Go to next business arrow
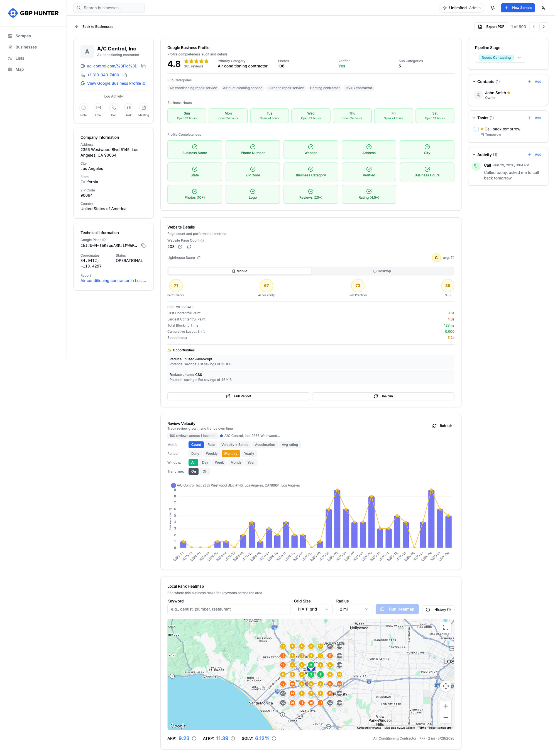The image size is (555, 756). [x=544, y=26]
